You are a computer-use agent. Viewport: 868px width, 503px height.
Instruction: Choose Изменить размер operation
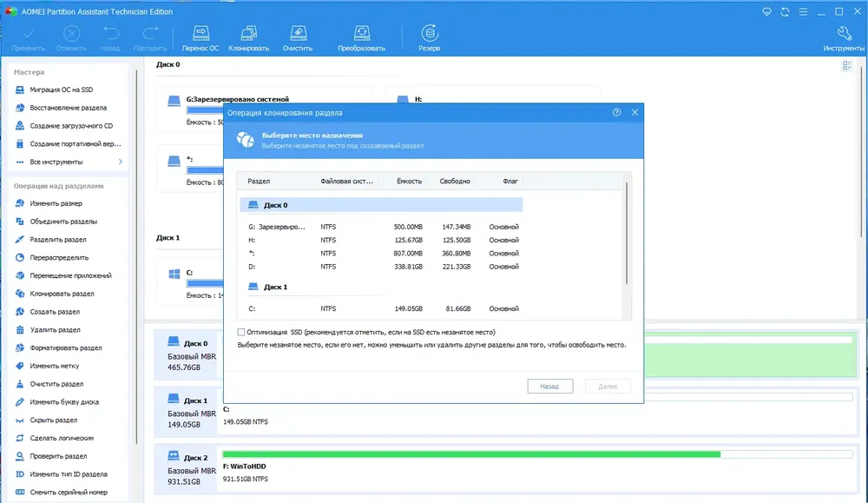click(56, 203)
